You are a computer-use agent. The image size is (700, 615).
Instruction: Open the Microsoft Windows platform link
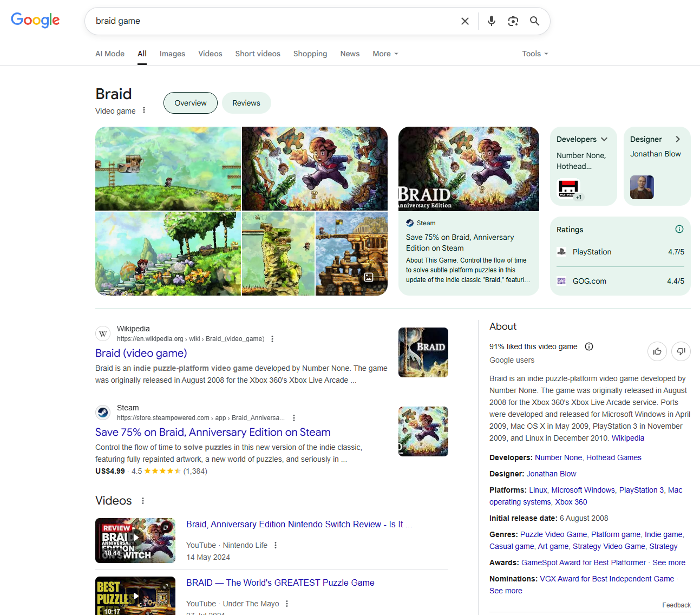point(583,490)
